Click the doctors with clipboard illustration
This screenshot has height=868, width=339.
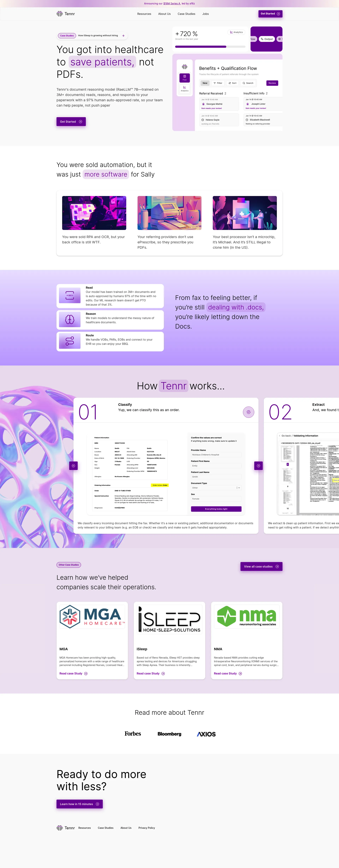(245, 213)
